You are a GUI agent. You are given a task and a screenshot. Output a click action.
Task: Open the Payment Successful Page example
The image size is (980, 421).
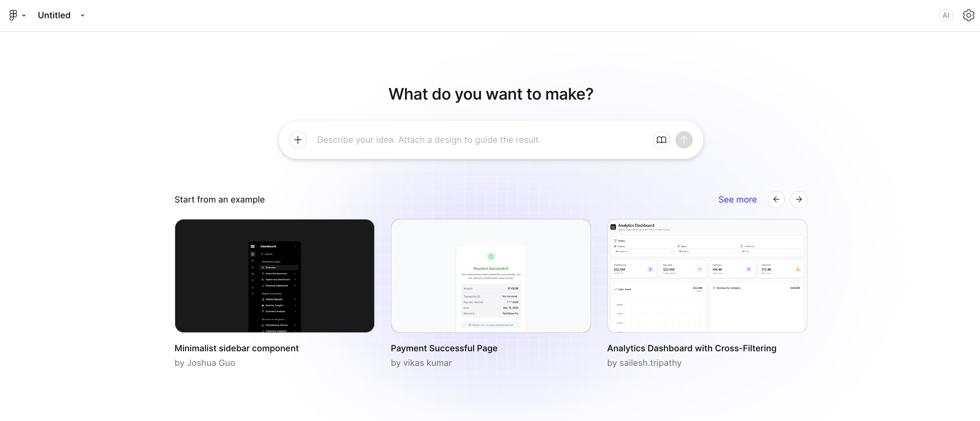[x=491, y=276]
